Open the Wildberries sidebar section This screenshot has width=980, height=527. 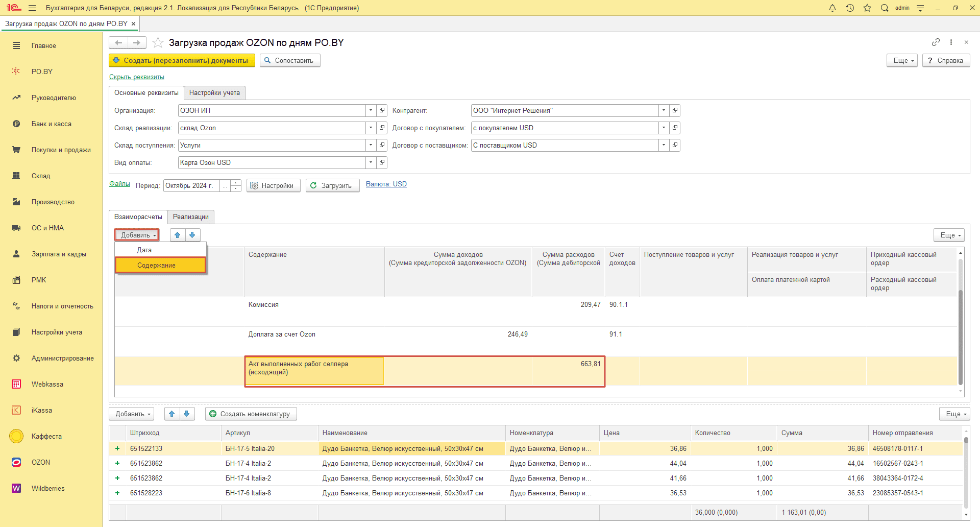click(x=51, y=488)
